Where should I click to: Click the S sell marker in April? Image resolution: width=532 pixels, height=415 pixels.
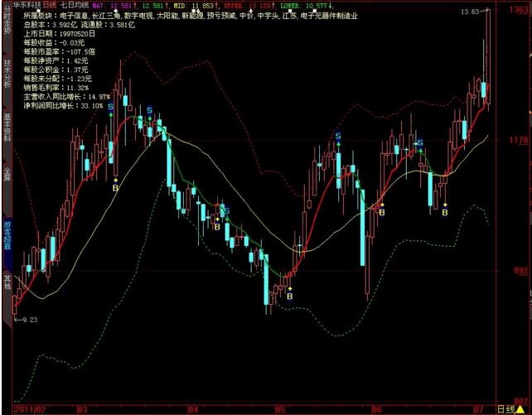225,211
